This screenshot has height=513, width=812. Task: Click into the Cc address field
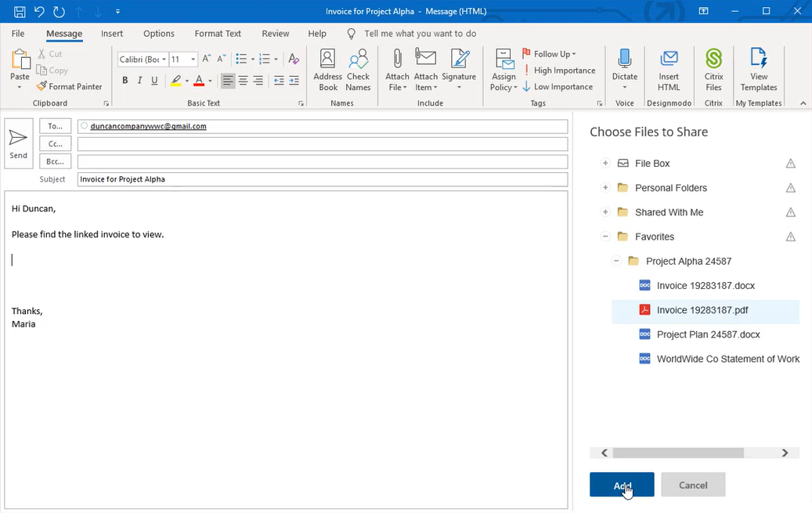click(x=322, y=144)
